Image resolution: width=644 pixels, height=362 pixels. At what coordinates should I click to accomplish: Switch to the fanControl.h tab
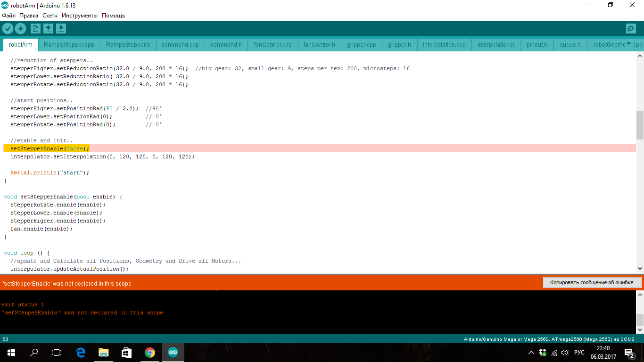tap(319, 45)
